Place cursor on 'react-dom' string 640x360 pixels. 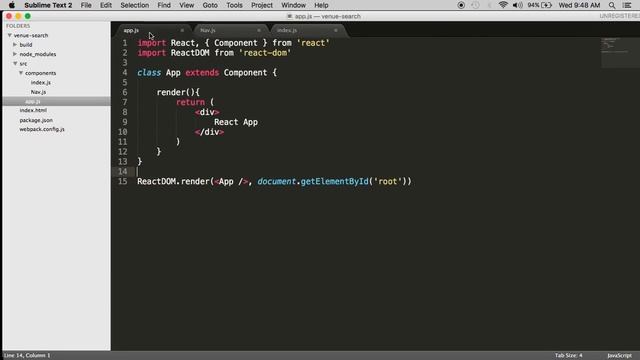point(265,53)
